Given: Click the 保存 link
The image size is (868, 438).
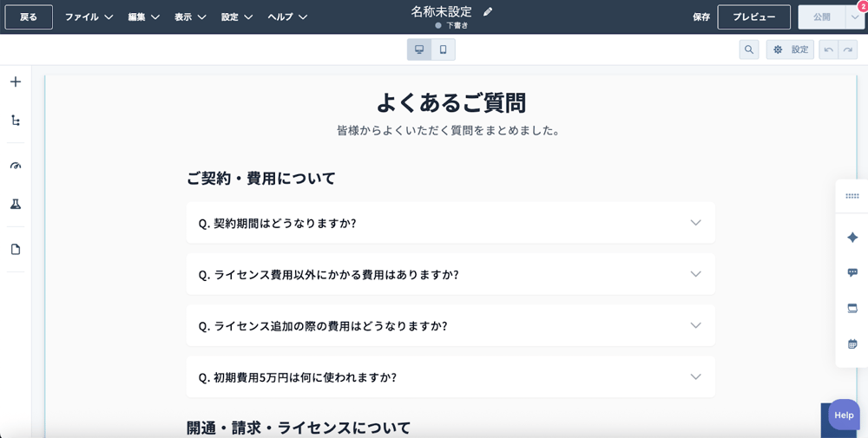Looking at the screenshot, I should [x=701, y=17].
